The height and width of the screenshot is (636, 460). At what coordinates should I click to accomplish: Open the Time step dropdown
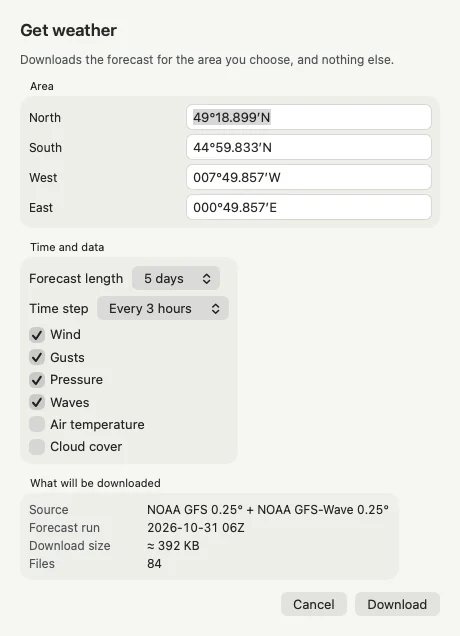[x=163, y=308]
